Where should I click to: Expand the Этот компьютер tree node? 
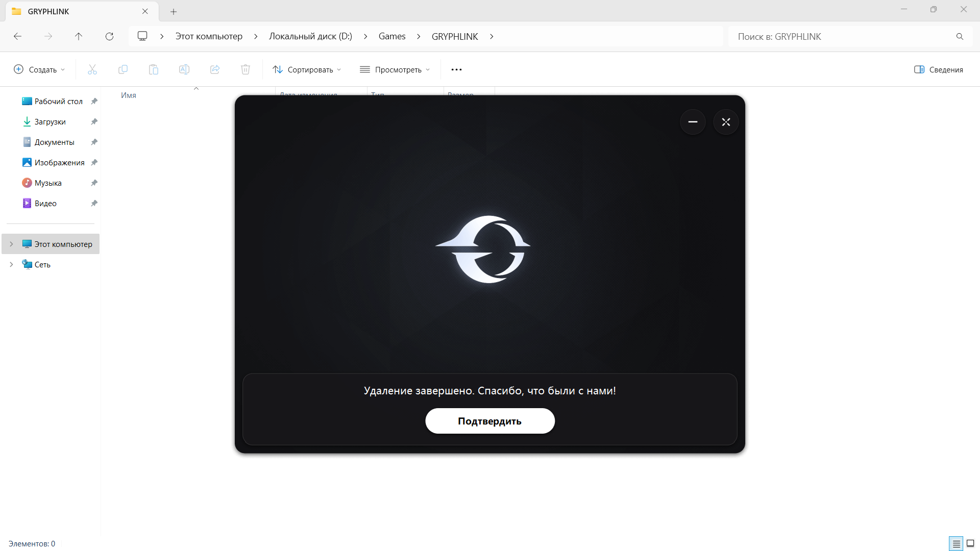click(x=11, y=244)
